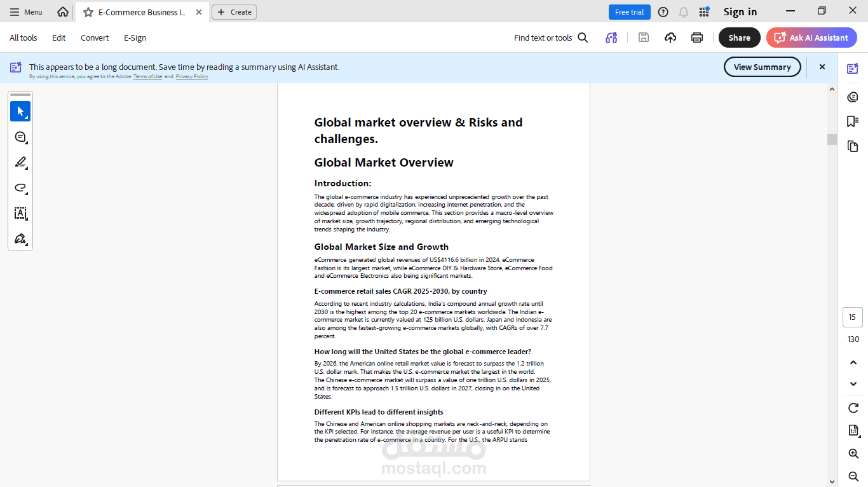Dismiss the AI summary banner
The height and width of the screenshot is (487, 868).
coord(822,67)
